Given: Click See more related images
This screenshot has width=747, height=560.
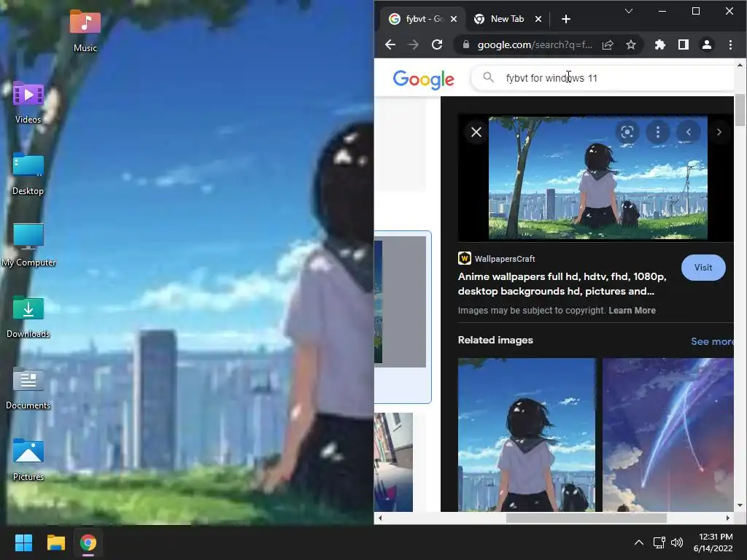Looking at the screenshot, I should tap(712, 341).
